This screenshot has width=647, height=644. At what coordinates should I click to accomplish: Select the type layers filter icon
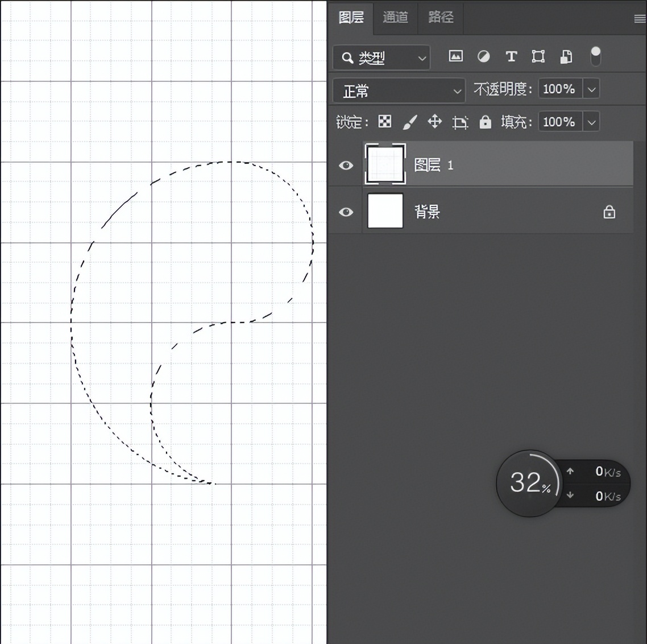pos(511,56)
